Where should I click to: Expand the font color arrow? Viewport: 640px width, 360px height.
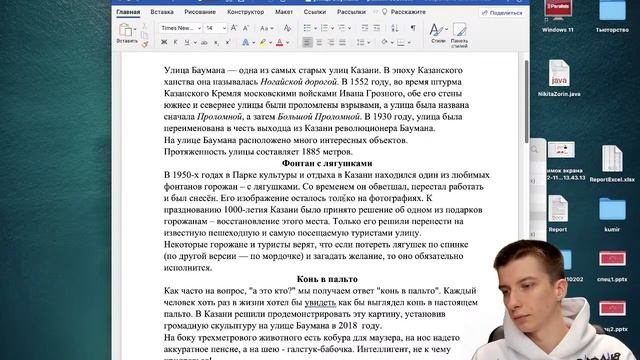point(287,43)
